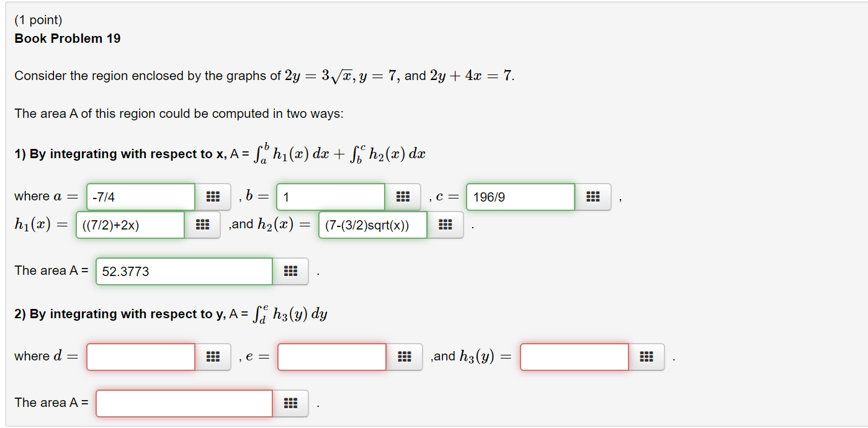Select the input field containing 1
The width and height of the screenshot is (868, 428).
coord(331,197)
